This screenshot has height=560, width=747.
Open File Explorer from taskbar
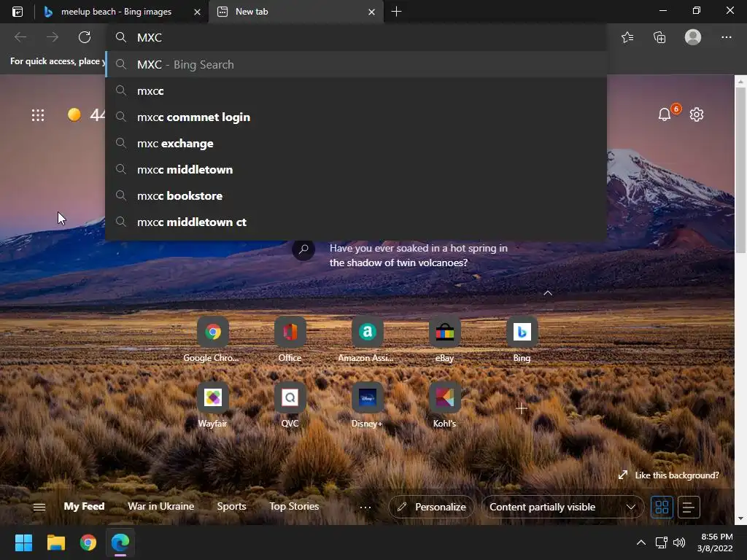point(55,542)
